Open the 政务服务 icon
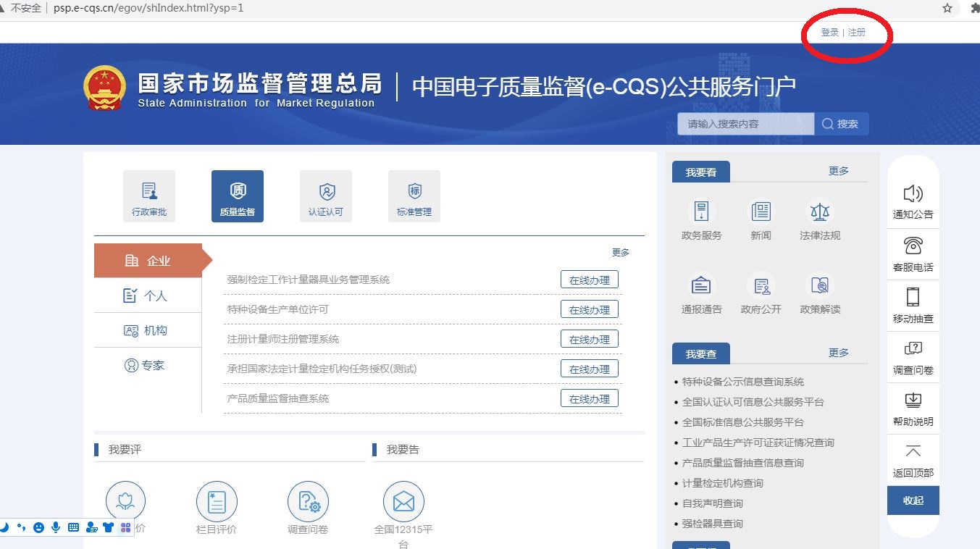 tap(701, 212)
